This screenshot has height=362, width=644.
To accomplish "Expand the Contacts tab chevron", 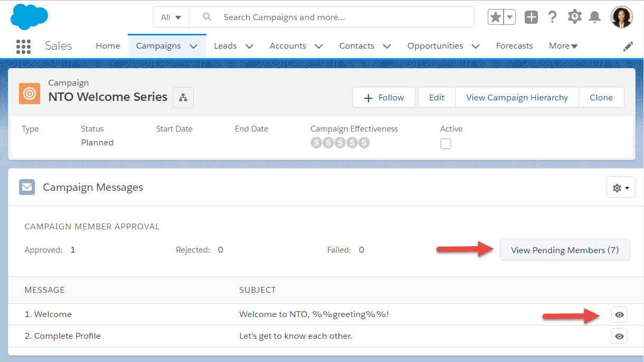I will click(x=387, y=47).
